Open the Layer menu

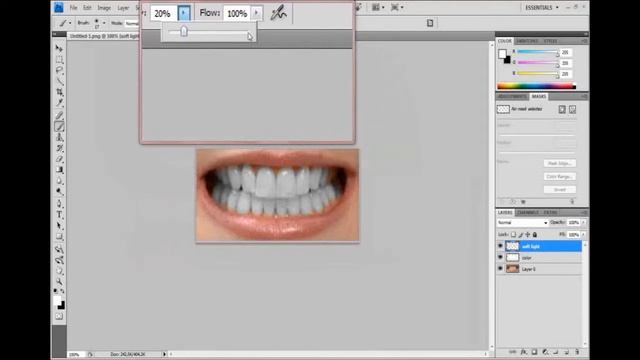(123, 7)
